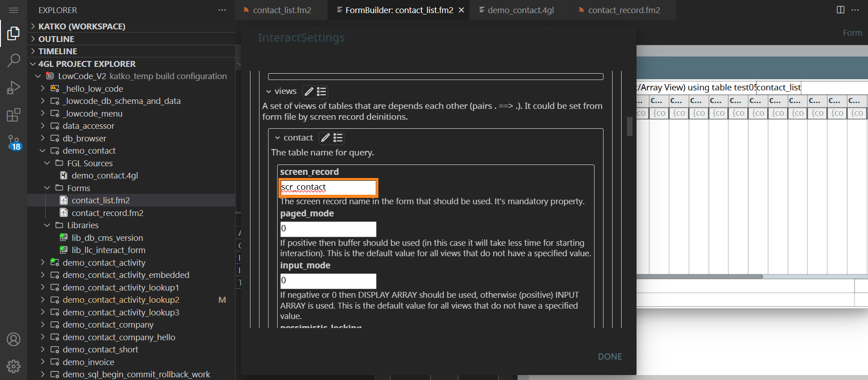
Task: Collapse the views section chevron
Action: (269, 92)
